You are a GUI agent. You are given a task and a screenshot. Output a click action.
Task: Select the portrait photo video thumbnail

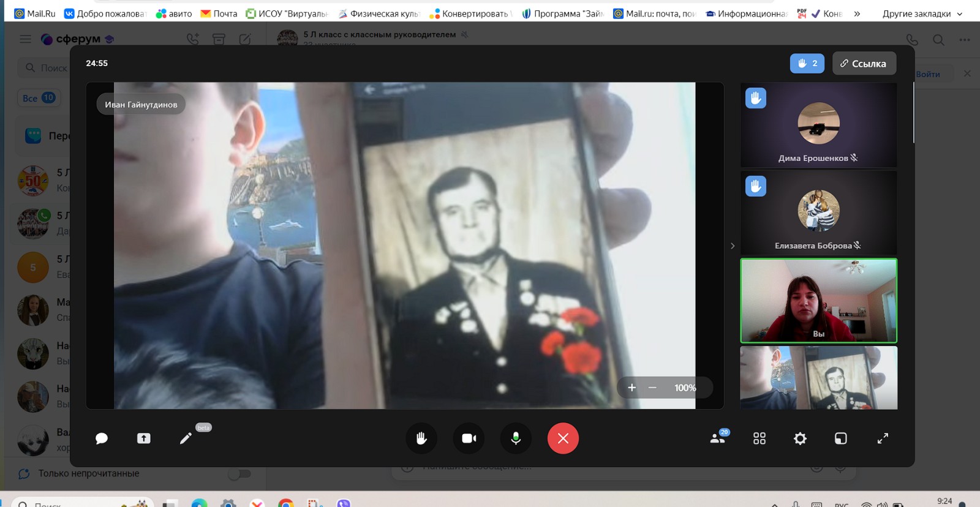point(818,378)
